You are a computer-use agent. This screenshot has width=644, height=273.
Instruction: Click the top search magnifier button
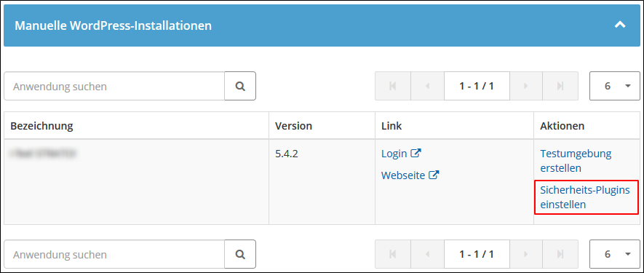(240, 86)
